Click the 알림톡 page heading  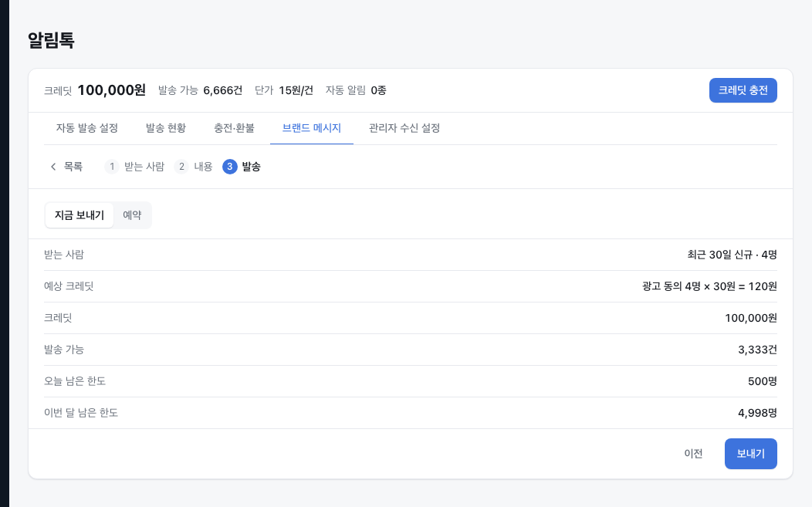coord(51,40)
